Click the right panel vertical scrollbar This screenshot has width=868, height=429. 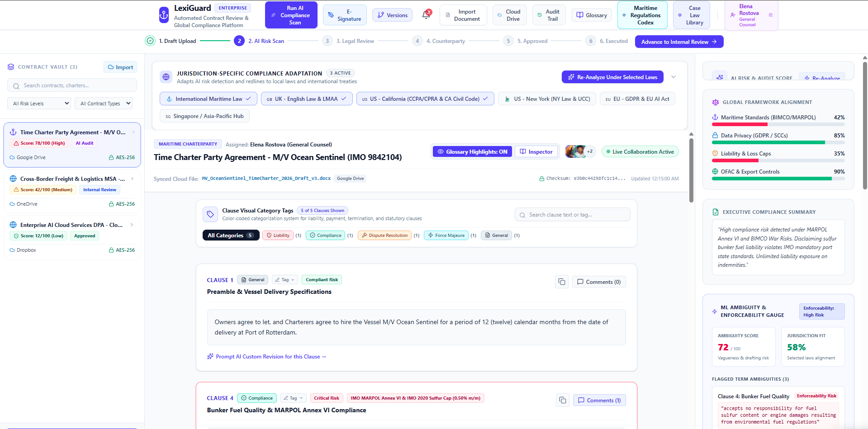(865, 125)
